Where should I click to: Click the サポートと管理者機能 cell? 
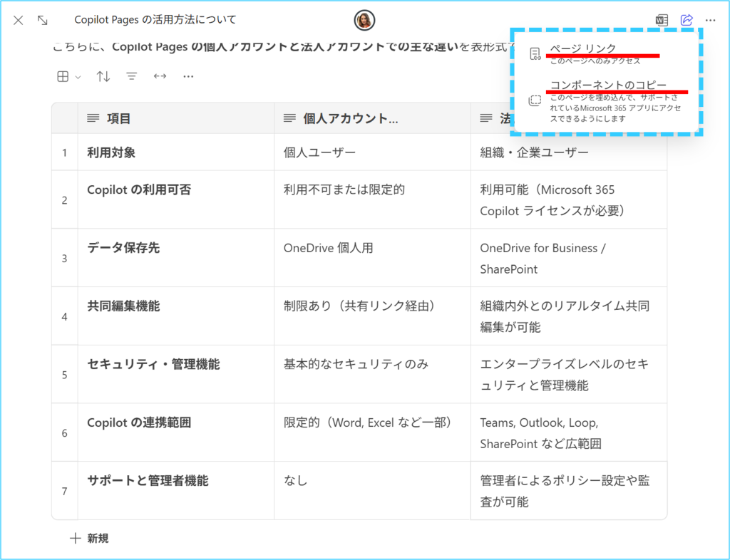pos(176,491)
